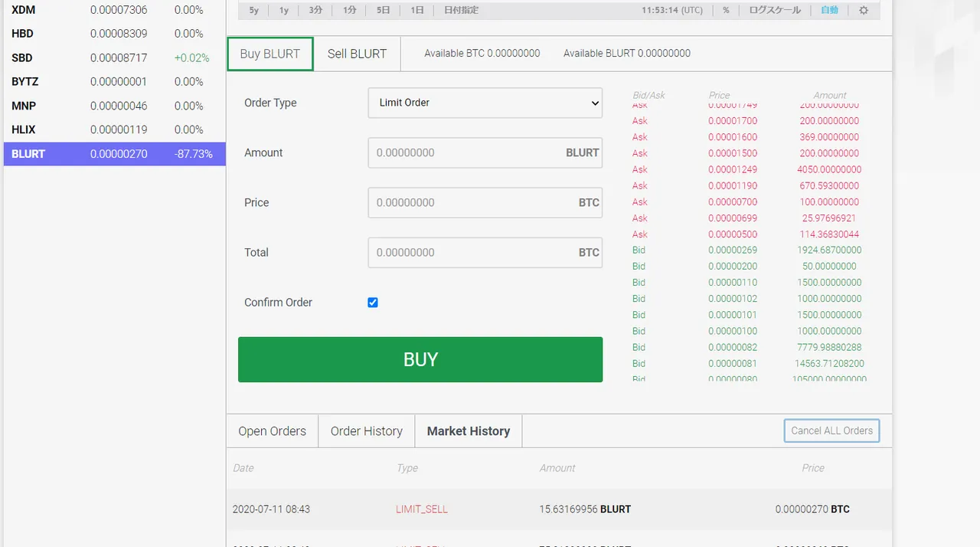Click ask price 0.00001500
This screenshot has width=980, height=547.
pyautogui.click(x=733, y=153)
